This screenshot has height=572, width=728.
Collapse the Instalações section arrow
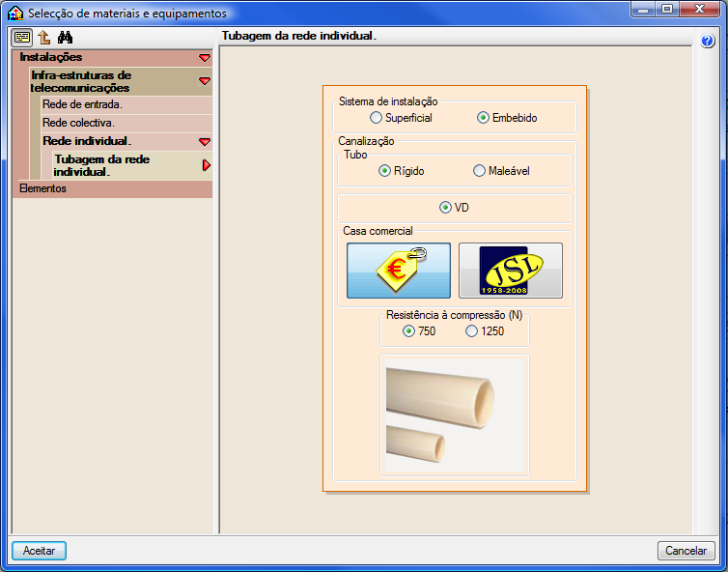[x=204, y=58]
